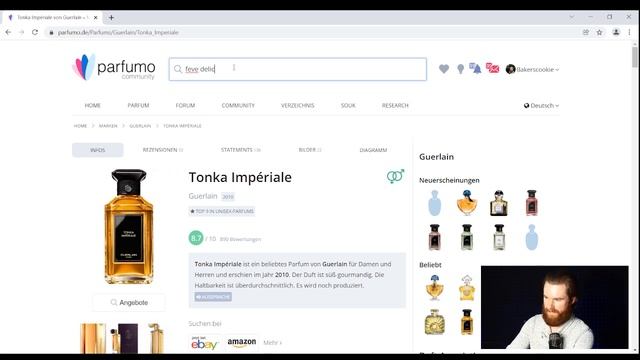Switch to the DIAGRAMM tab
Screen dimensions: 640x360
click(373, 150)
